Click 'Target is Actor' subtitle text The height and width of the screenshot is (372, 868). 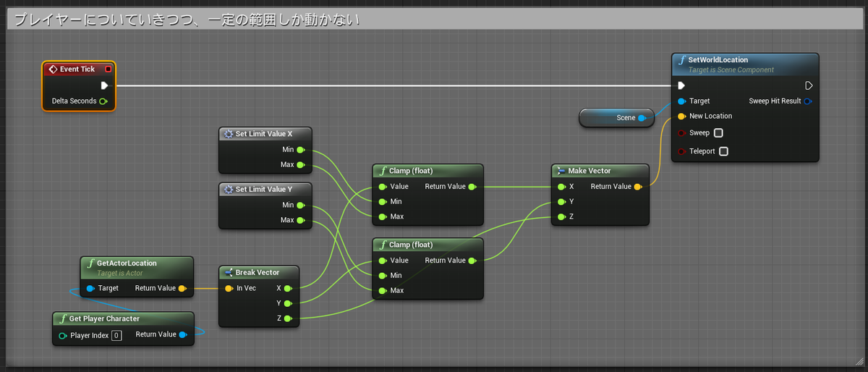coord(120,273)
